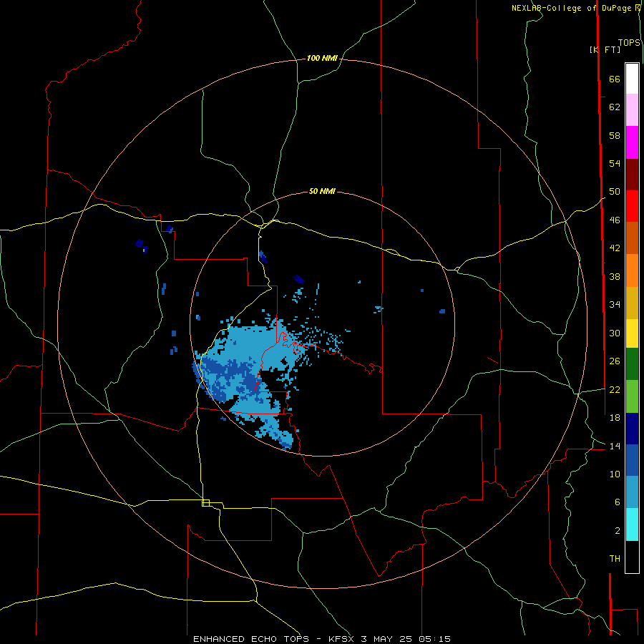Click the "TOPS" legend title
The height and width of the screenshot is (644, 644).
pyautogui.click(x=629, y=43)
